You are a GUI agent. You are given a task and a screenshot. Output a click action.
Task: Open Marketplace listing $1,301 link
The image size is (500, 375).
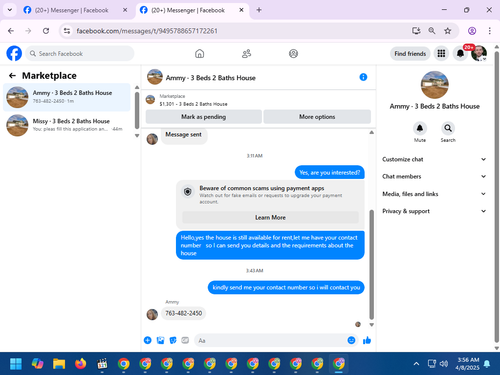[x=193, y=104]
